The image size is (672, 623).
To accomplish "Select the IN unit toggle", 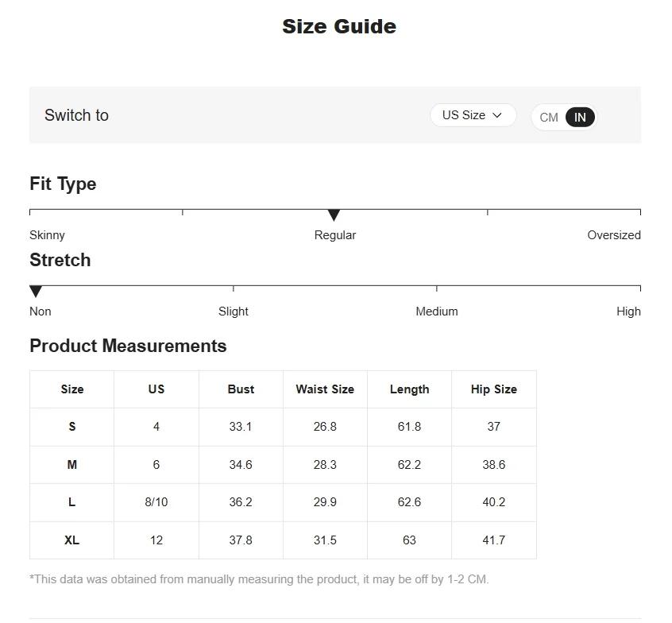I will (580, 117).
